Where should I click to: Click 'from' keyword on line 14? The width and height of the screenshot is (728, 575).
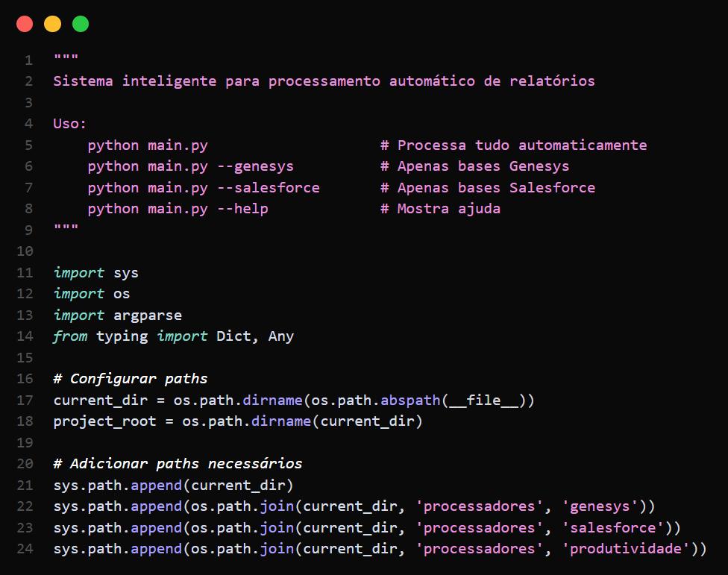coord(70,336)
